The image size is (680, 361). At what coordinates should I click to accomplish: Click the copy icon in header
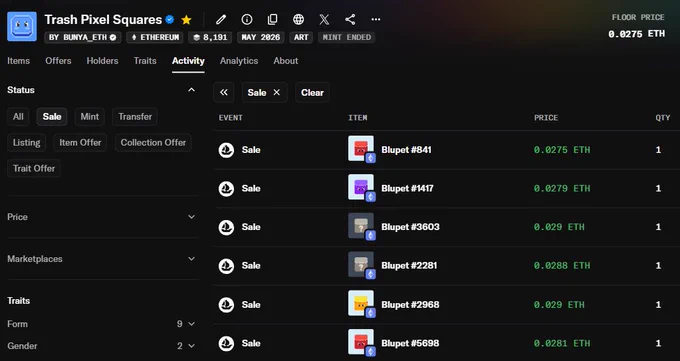coord(272,20)
